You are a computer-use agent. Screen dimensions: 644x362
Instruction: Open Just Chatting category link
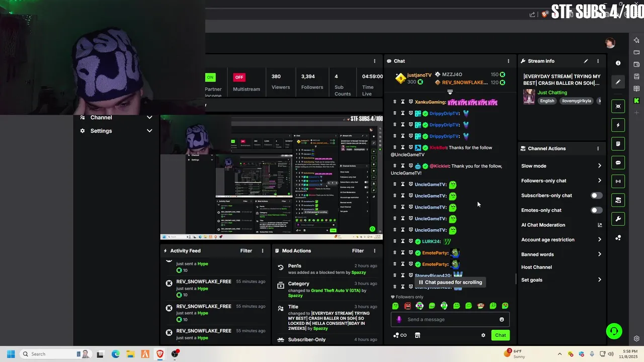coord(552,93)
